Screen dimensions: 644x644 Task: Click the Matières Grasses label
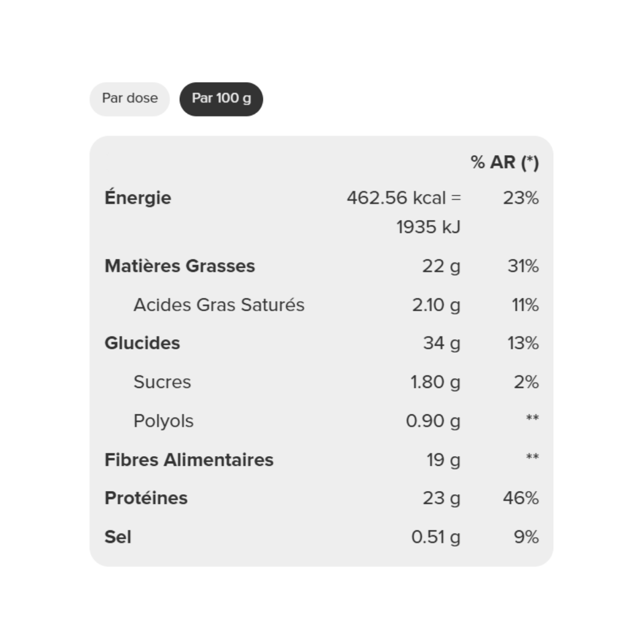180,266
